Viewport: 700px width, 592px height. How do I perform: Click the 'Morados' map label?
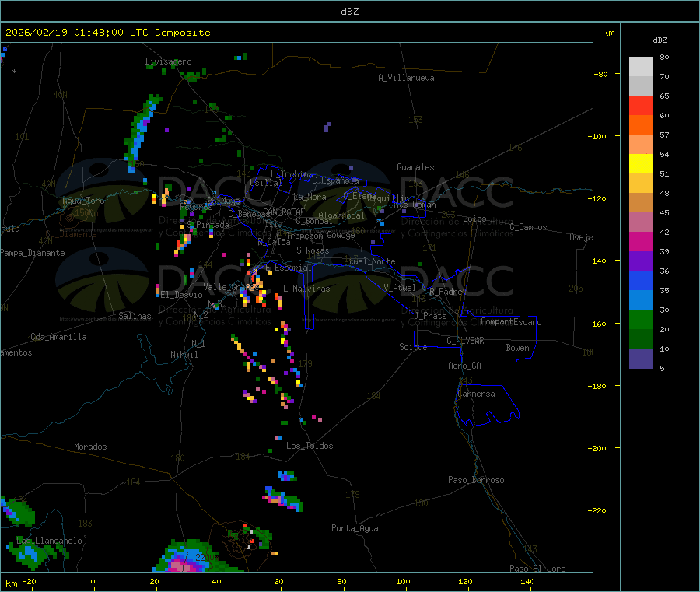pyautogui.click(x=90, y=447)
